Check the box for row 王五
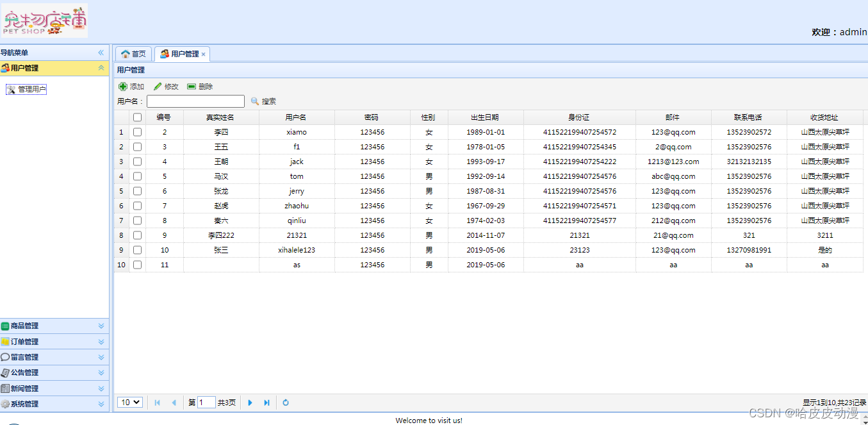Image resolution: width=868 pixels, height=425 pixels. click(x=137, y=147)
